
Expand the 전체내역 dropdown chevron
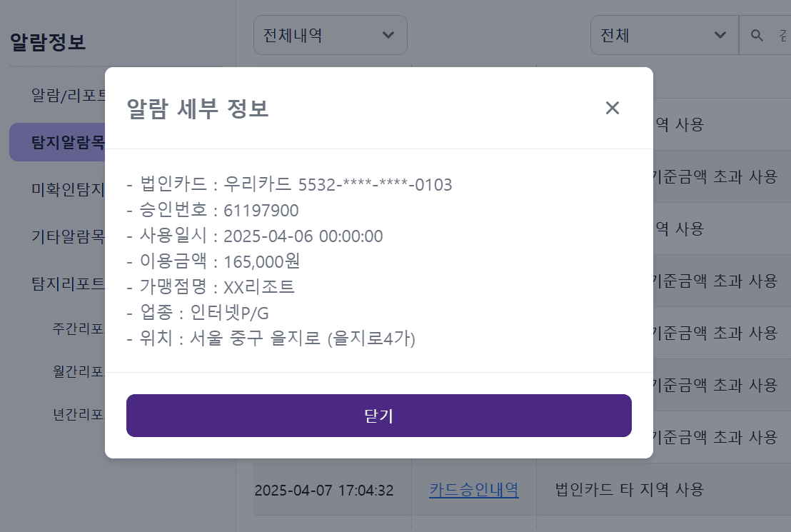(388, 34)
